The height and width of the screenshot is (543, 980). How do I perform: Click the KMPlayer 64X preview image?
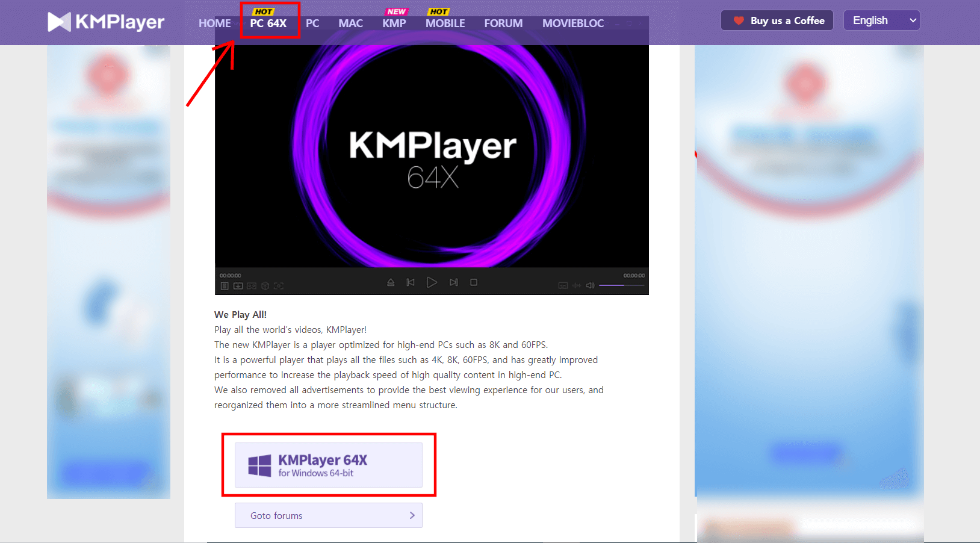point(432,155)
